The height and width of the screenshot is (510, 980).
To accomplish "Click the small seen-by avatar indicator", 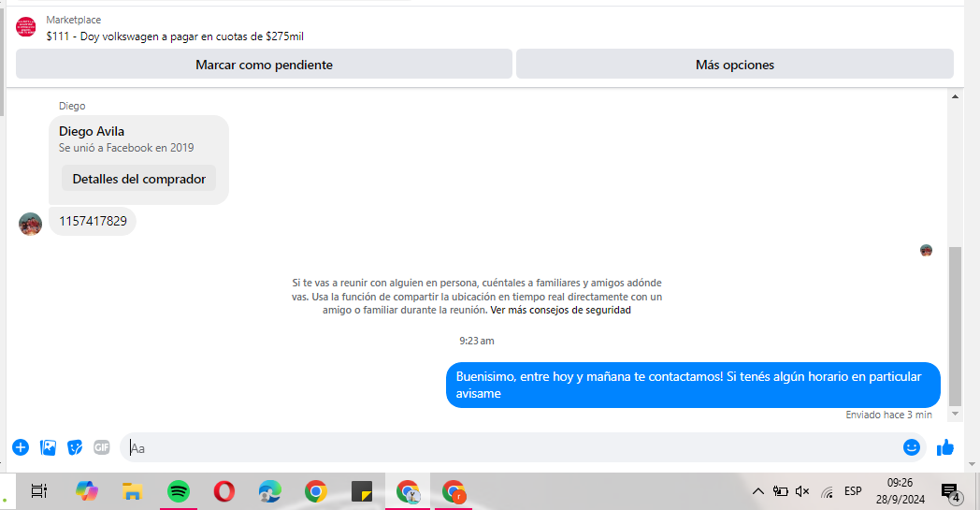I will 927,250.
